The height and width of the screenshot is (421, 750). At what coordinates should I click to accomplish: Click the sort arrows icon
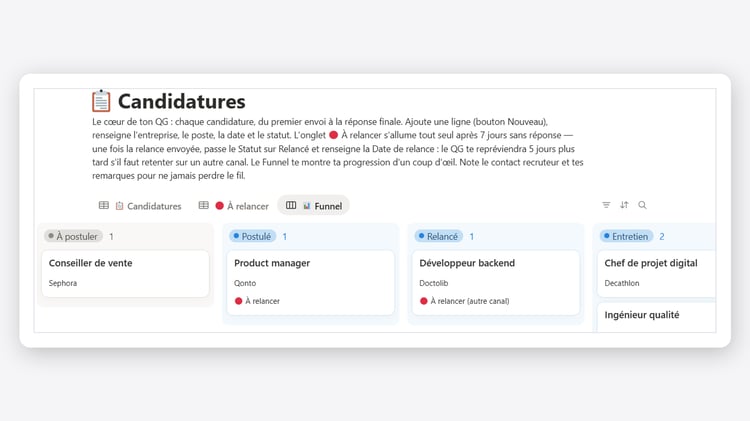tap(624, 205)
